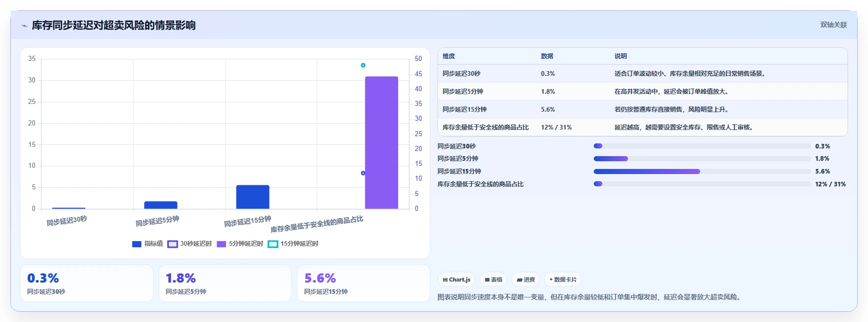Select table cell 库存余量低于安全线的商品占比
Viewport: 868px width, 322px height.
click(486, 127)
